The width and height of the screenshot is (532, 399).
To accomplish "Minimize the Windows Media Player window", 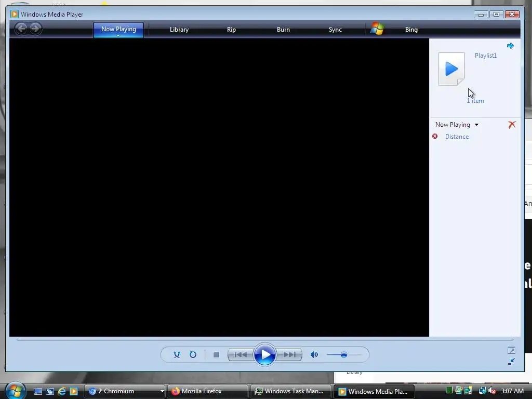I will 481,14.
